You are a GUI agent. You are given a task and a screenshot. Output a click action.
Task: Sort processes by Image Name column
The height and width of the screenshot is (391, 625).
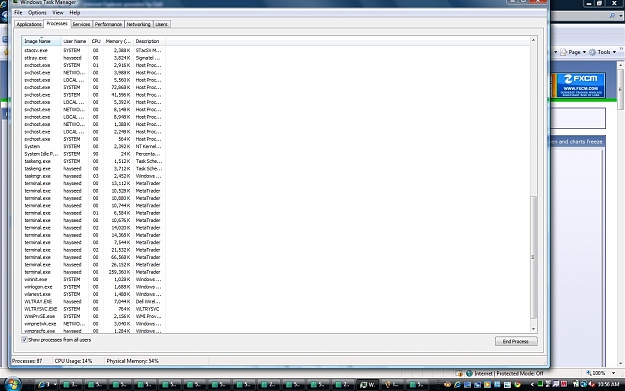coord(41,41)
